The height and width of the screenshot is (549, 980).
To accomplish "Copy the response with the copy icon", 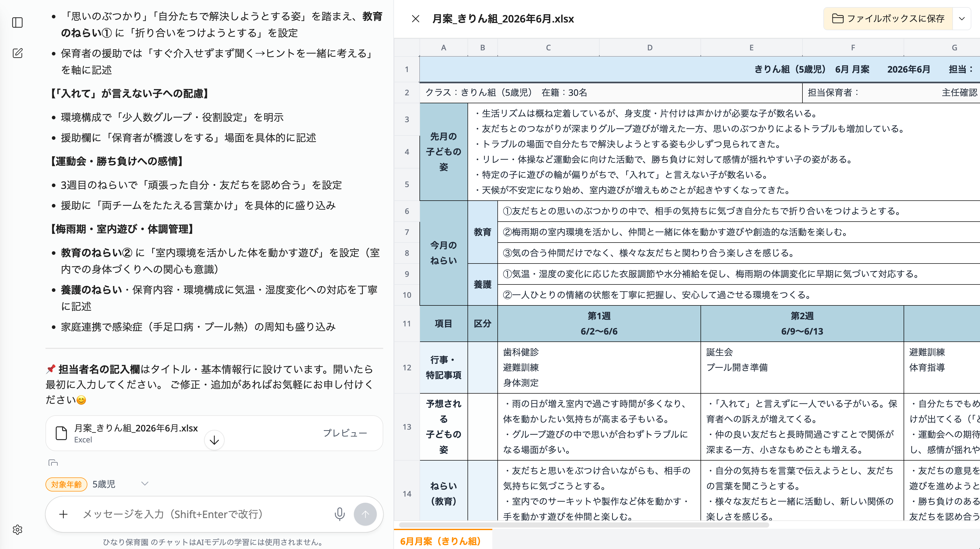I will pyautogui.click(x=53, y=463).
